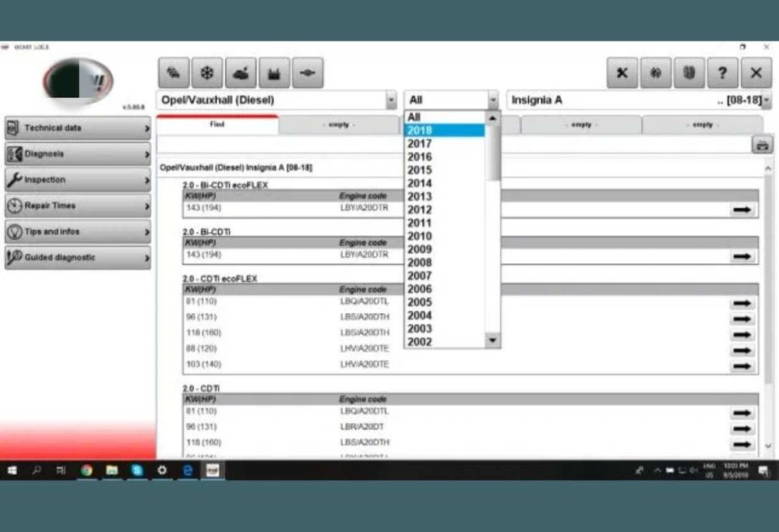The image size is (779, 532).
Task: Open arrow for CDTi ecoFLEX 81 (110) row
Action: pos(742,303)
